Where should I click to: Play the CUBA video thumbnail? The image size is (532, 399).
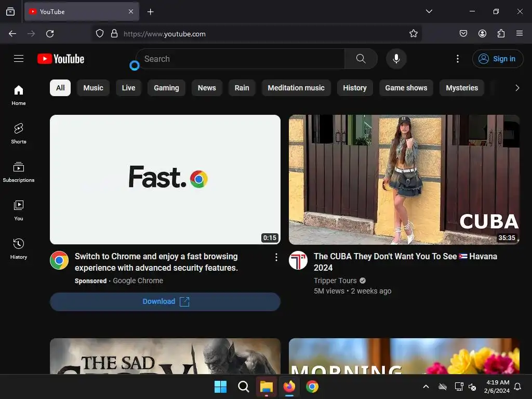point(404,179)
